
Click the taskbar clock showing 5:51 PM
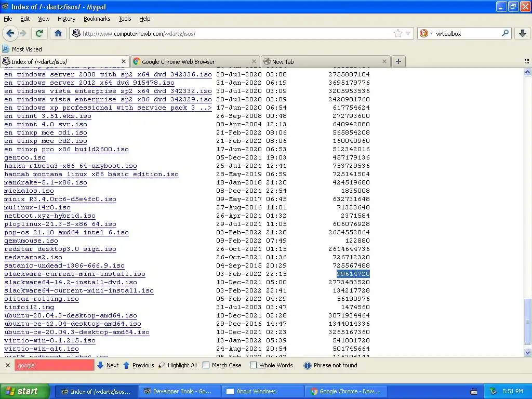coord(513,391)
